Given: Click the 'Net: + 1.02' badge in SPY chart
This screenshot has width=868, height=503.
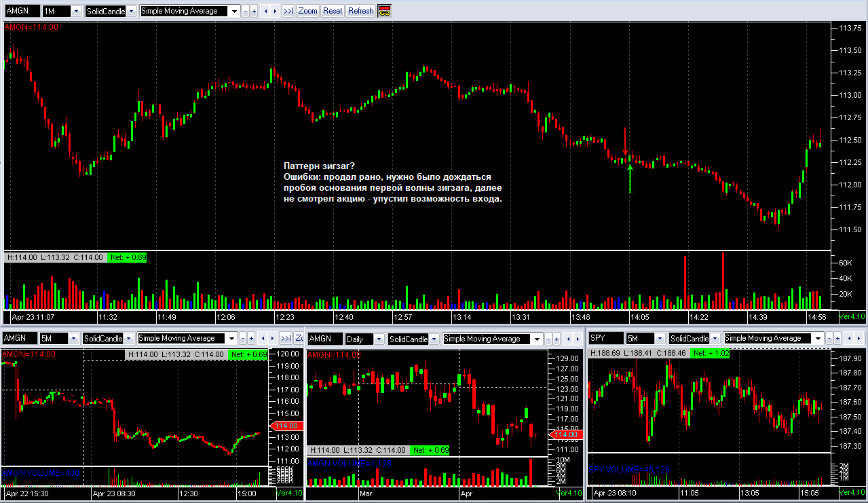Looking at the screenshot, I should point(710,354).
